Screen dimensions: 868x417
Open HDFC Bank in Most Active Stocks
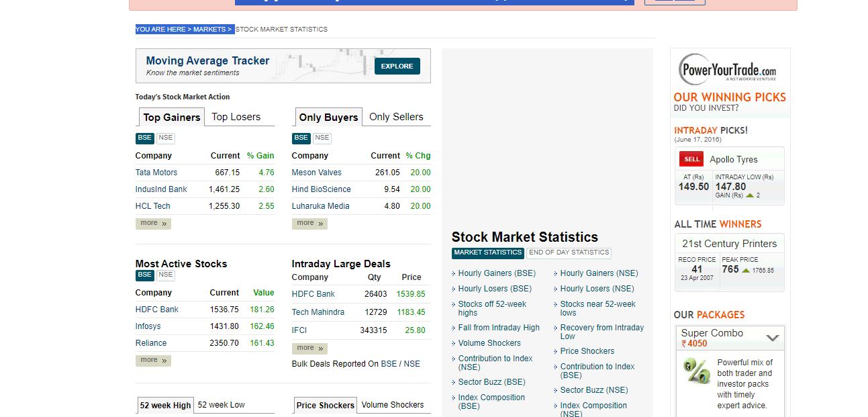click(157, 310)
